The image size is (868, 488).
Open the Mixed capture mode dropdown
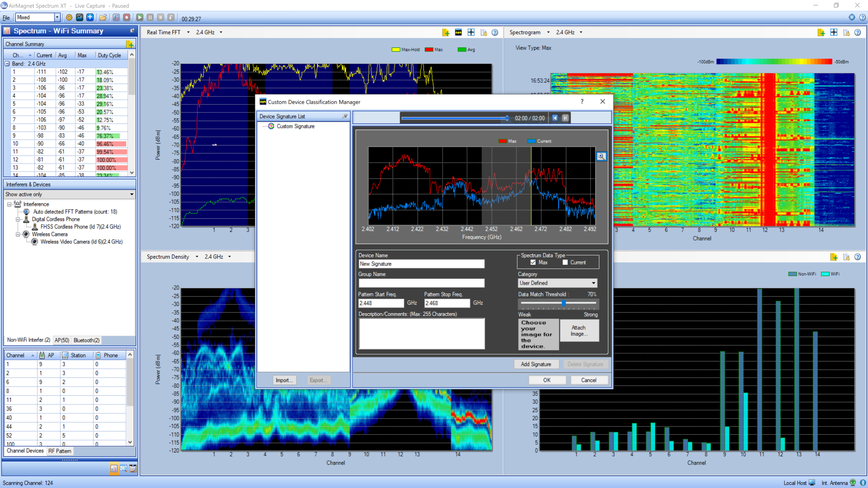57,17
